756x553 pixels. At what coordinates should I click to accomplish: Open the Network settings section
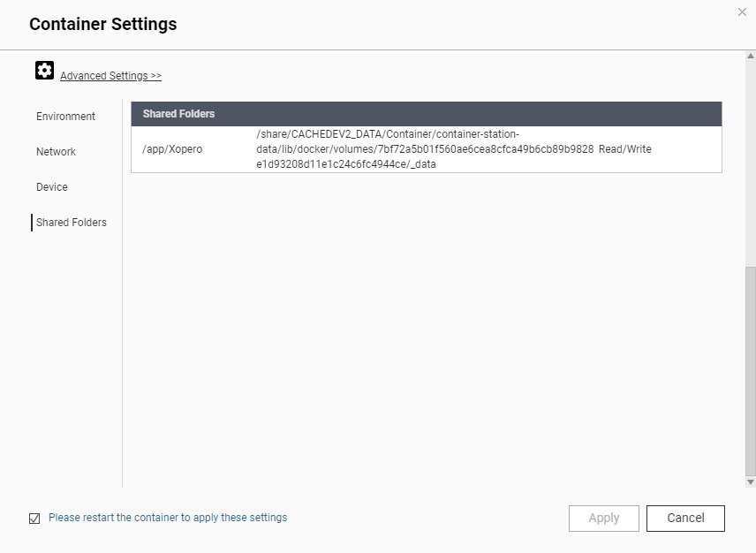point(56,151)
